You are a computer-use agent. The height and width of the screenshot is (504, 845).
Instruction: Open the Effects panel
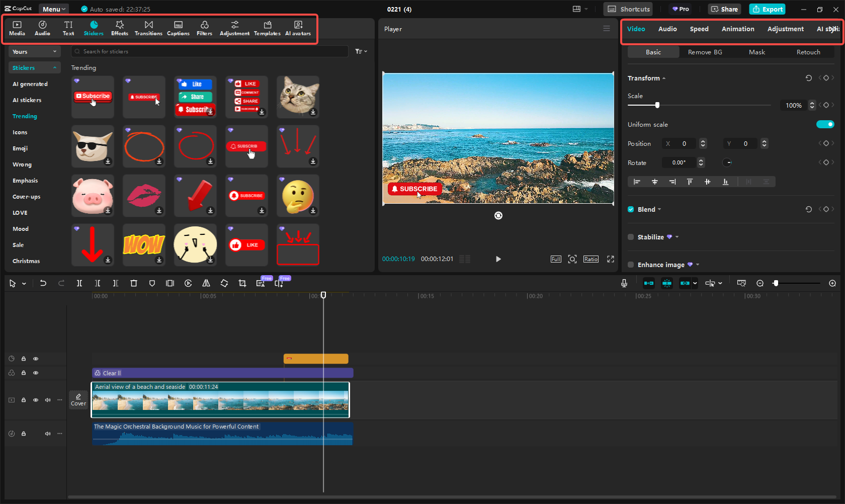120,28
